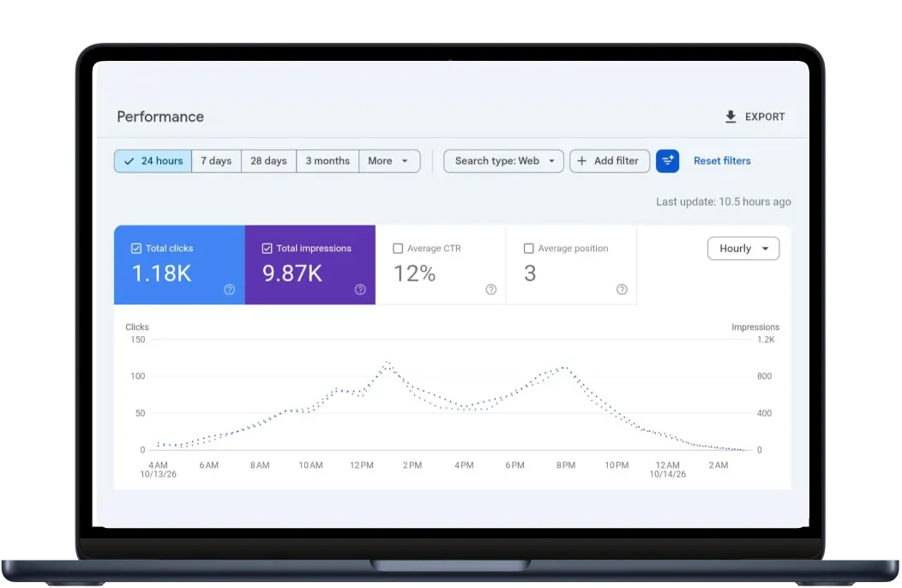Viewport: 902px width, 588px height.
Task: Click the blue filter sparkle icon button
Action: pos(667,161)
